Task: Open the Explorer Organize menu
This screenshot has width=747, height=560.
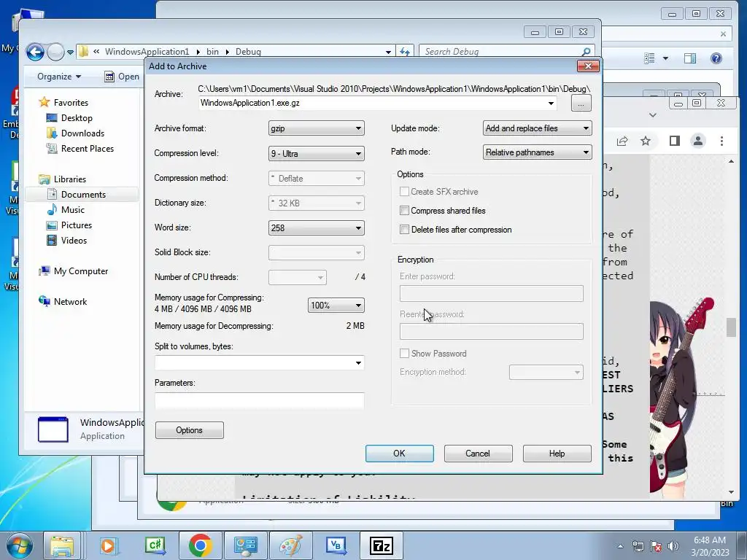Action: pyautogui.click(x=59, y=77)
